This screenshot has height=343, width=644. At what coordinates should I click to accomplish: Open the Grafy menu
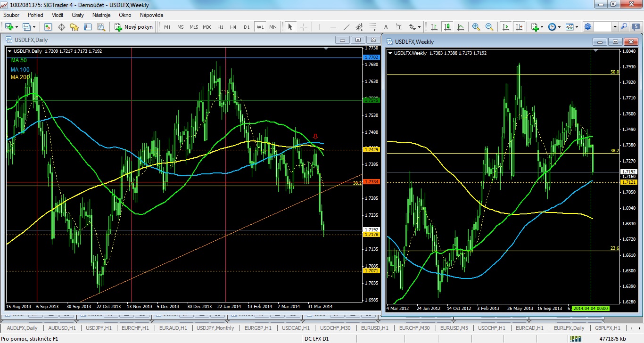(x=78, y=15)
